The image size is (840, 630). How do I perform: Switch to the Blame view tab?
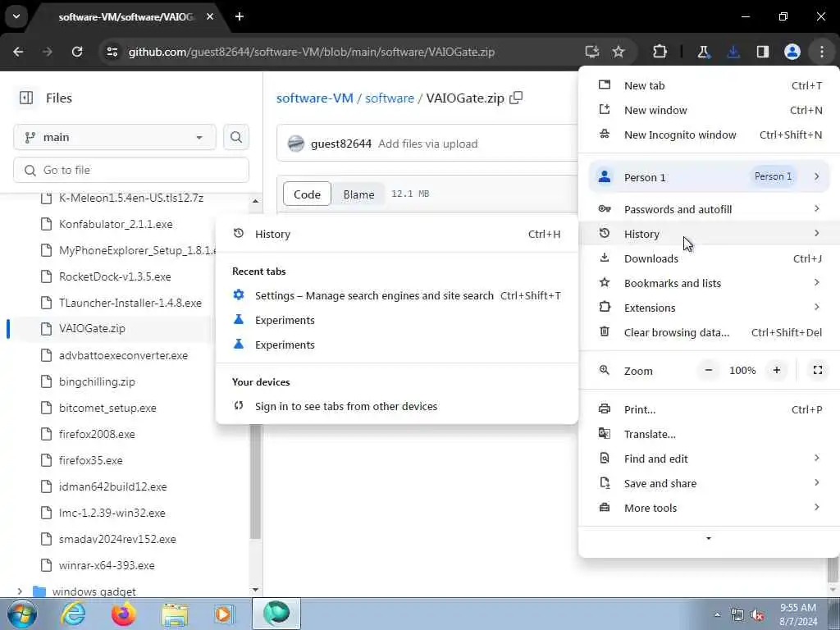pos(358,194)
